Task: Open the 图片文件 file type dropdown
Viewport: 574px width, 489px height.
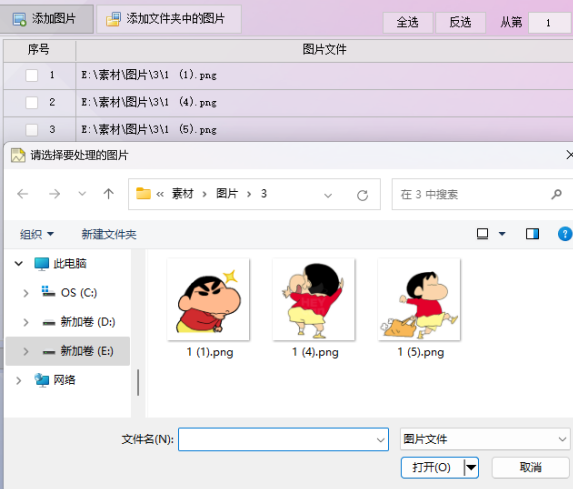Action: coord(485,439)
